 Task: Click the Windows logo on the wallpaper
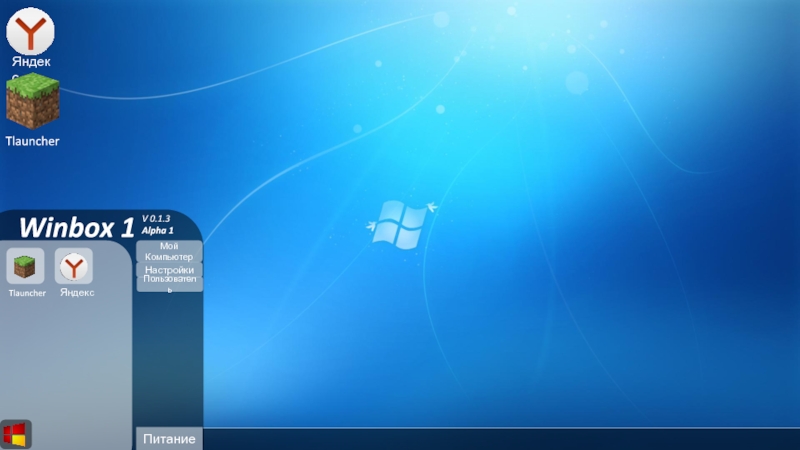pos(398,224)
